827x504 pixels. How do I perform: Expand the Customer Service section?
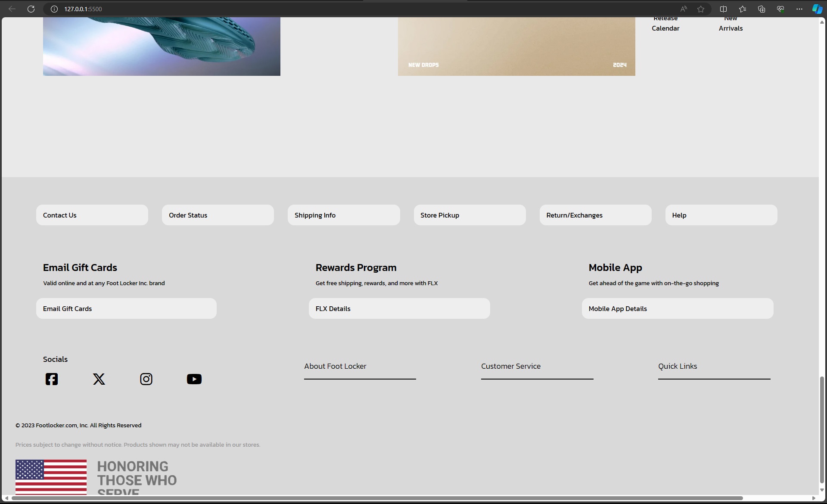[x=537, y=367]
